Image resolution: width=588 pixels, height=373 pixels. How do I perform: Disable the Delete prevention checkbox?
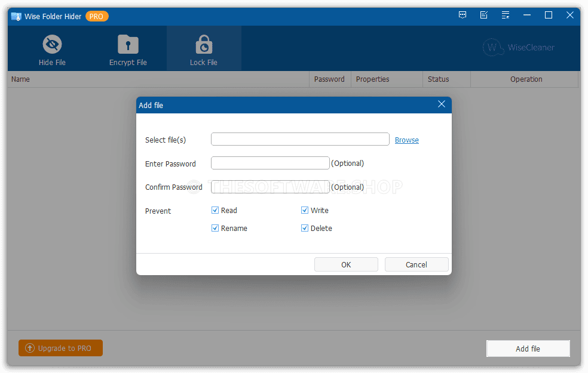[x=305, y=228]
